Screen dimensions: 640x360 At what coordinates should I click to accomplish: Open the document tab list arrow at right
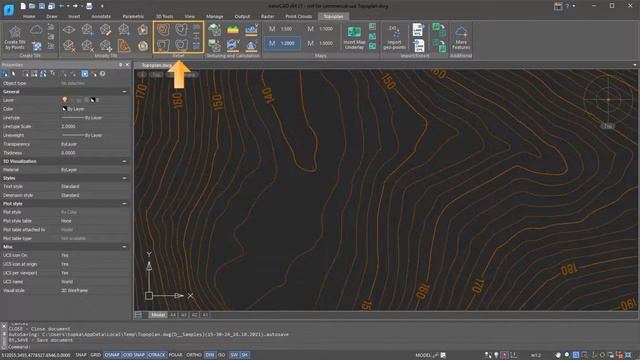click(635, 65)
